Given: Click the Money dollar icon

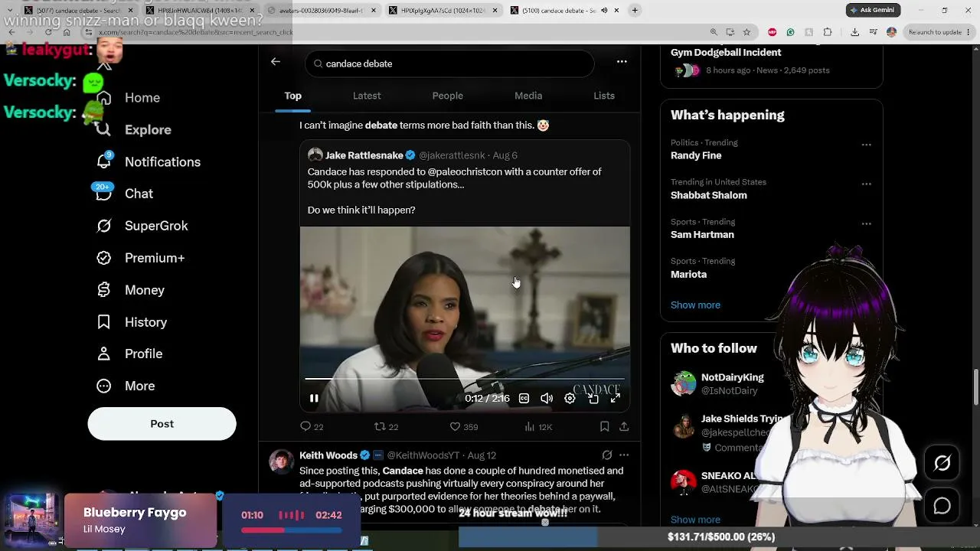Looking at the screenshot, I should point(104,290).
